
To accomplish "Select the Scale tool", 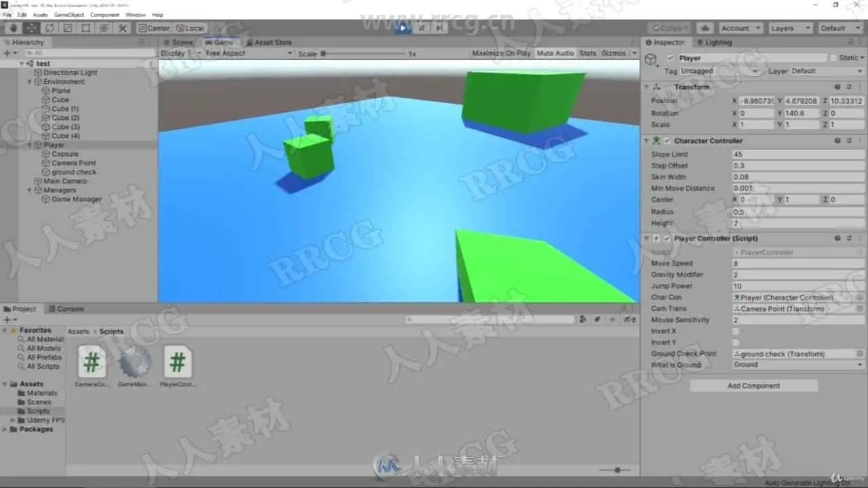I will [68, 28].
